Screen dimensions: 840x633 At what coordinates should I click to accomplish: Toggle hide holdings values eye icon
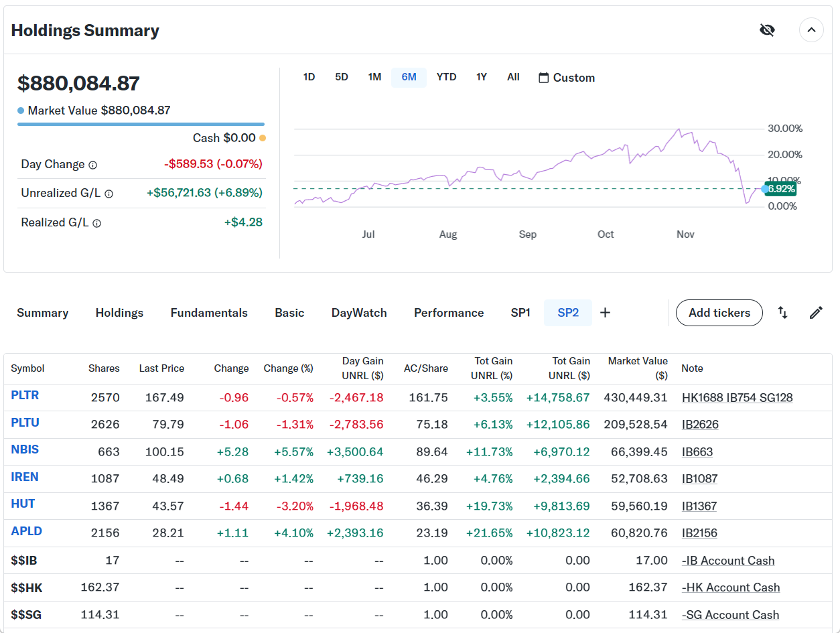coord(767,30)
